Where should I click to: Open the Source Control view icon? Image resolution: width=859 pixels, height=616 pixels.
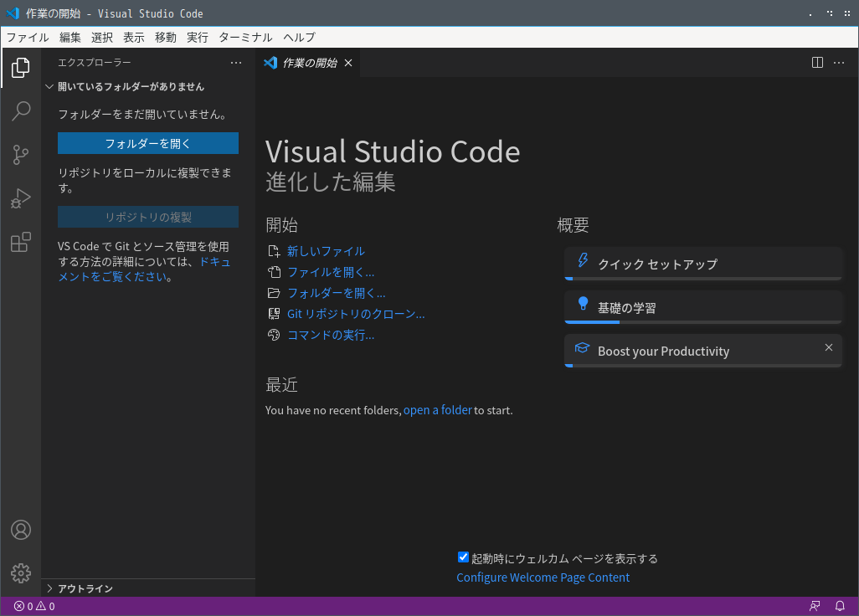pyautogui.click(x=21, y=155)
